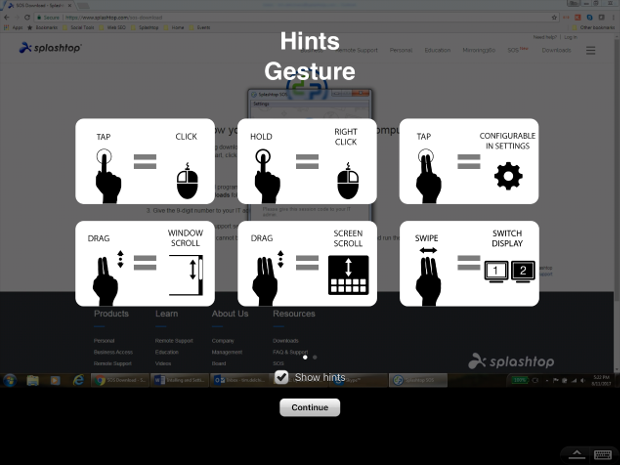Click the Continue button
This screenshot has height=465, width=620.
[x=310, y=407]
